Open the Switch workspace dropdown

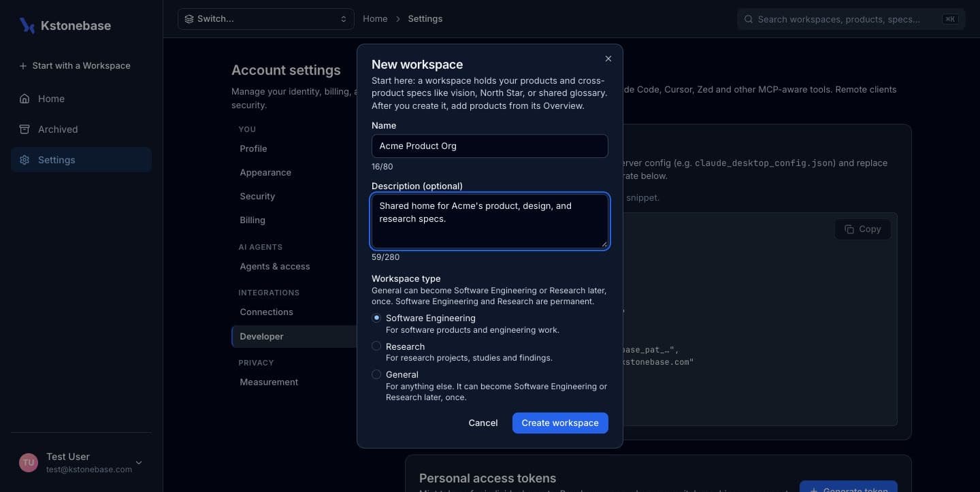(x=266, y=19)
